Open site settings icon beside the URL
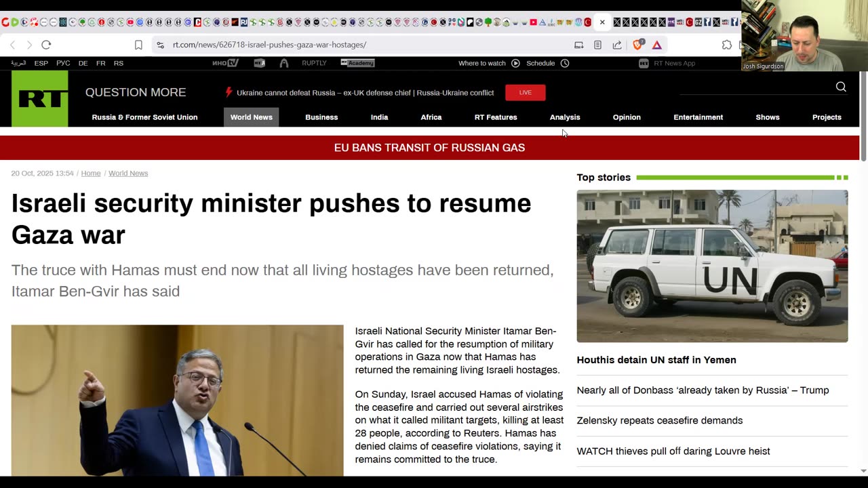Screen dimensions: 868x488 [160, 45]
